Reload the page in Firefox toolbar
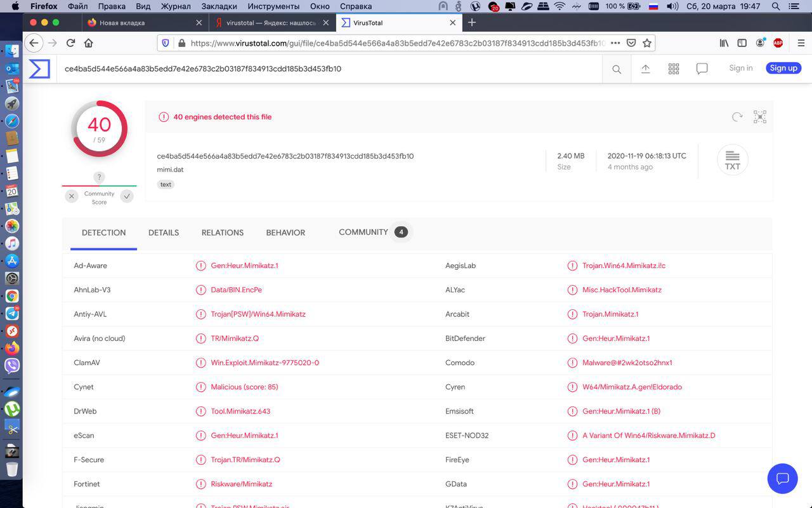 click(x=71, y=43)
